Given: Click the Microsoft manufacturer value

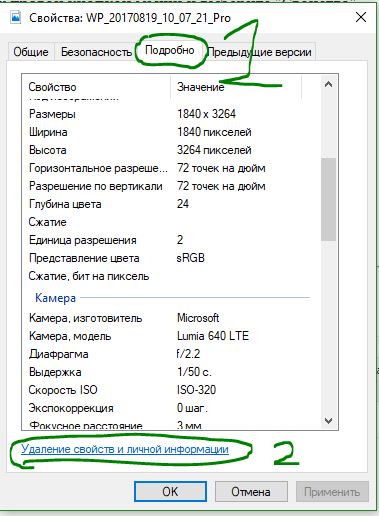Looking at the screenshot, I should tap(198, 318).
